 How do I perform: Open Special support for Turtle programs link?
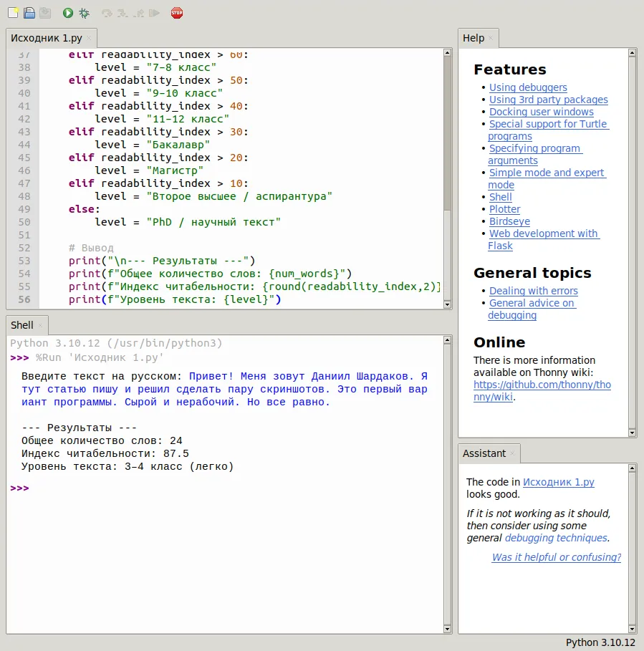coord(548,130)
